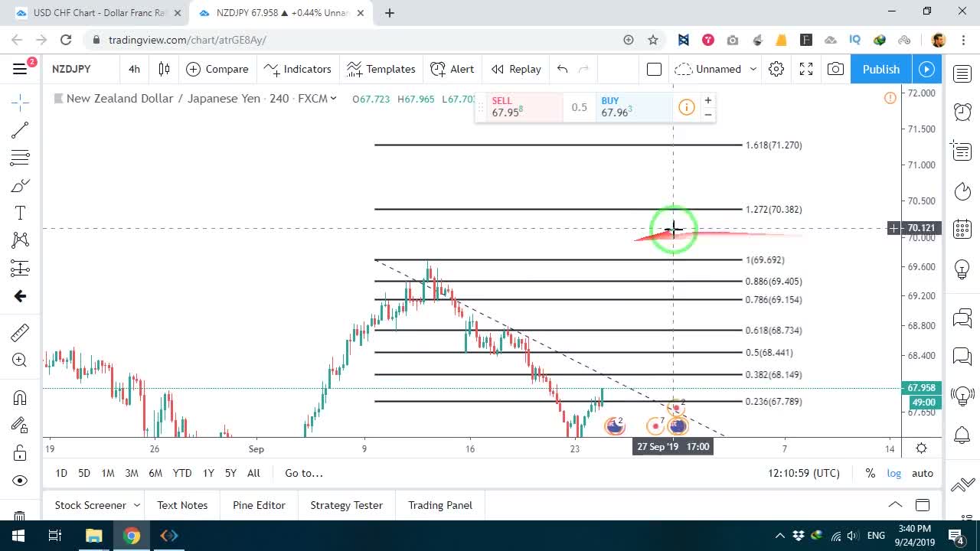Click the back arrow in drawing toolbar

[21, 296]
